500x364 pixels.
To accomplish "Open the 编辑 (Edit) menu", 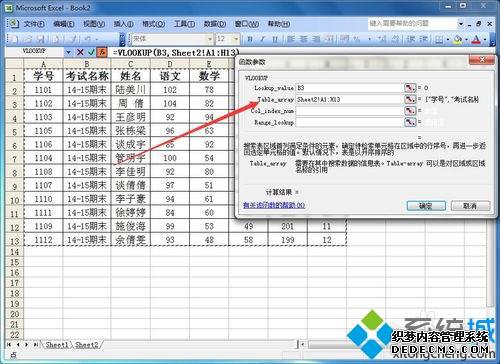I will pos(63,24).
